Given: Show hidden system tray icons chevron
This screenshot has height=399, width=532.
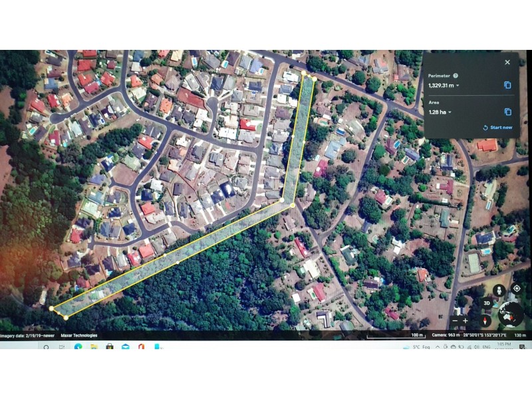Looking at the screenshot, I should [x=438, y=346].
